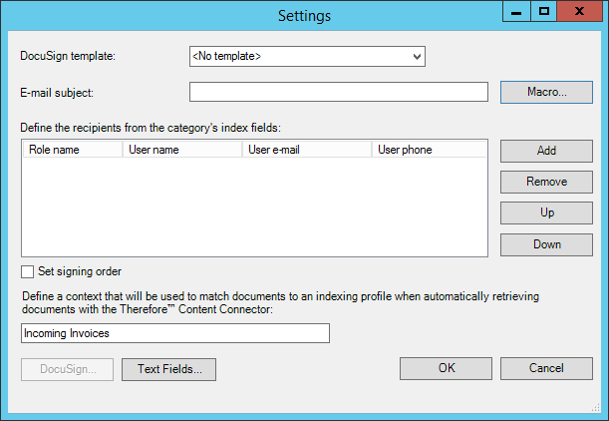Click the empty recipients list area
The width and height of the screenshot is (609, 421).
[253, 208]
